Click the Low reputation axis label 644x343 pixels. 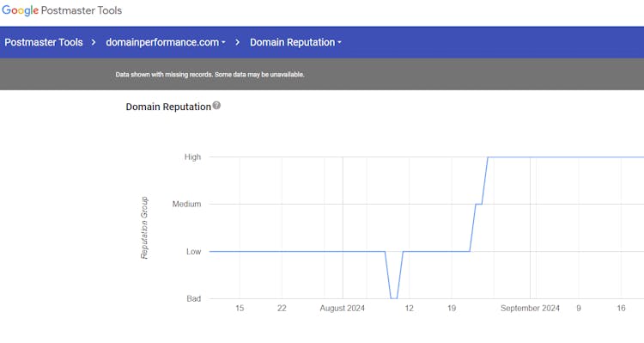point(193,251)
